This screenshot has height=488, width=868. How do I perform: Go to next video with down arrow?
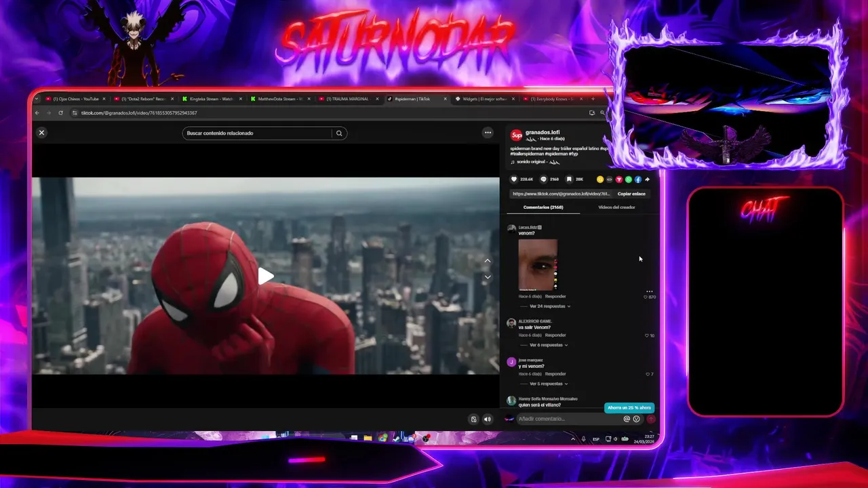488,277
